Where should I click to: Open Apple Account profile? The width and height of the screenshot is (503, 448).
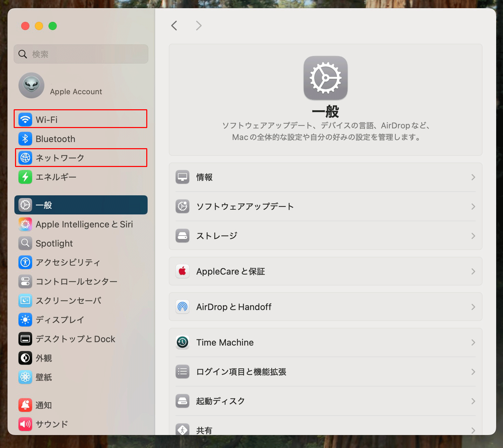click(x=81, y=85)
